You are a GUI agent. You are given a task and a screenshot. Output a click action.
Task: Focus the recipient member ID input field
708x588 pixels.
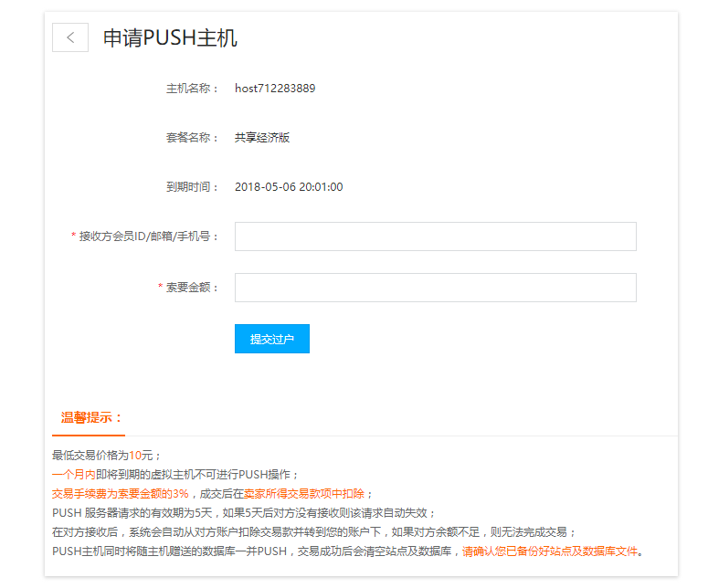[x=435, y=236]
